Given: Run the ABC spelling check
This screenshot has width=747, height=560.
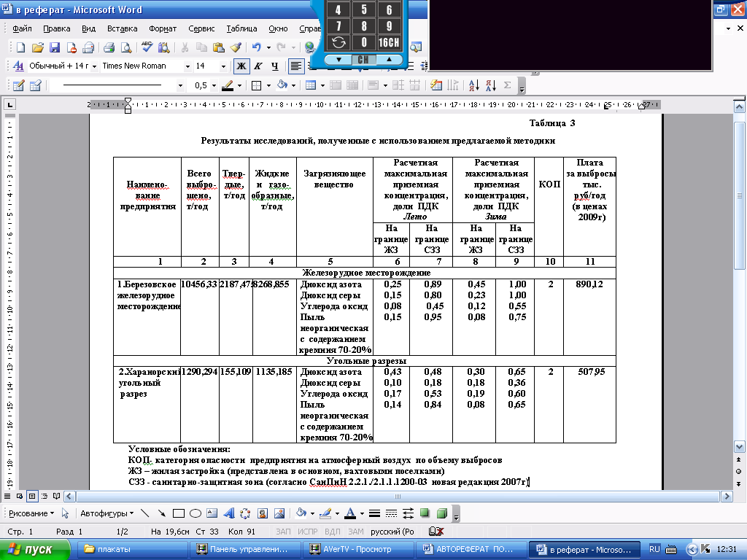Looking at the screenshot, I should pos(147,47).
